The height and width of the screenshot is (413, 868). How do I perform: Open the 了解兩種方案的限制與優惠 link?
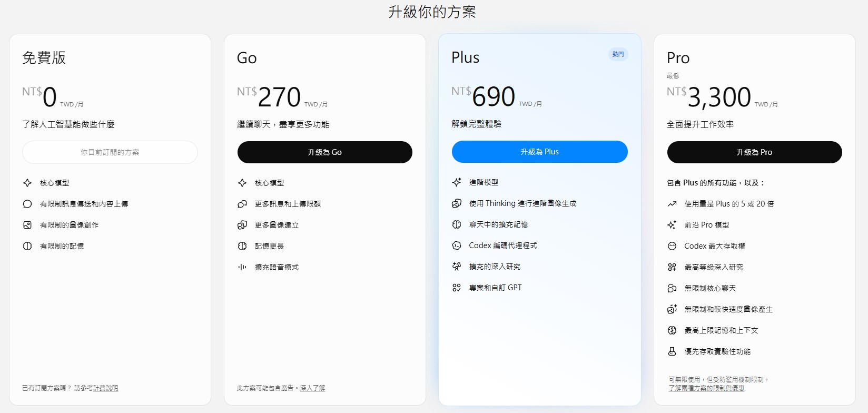click(706, 388)
